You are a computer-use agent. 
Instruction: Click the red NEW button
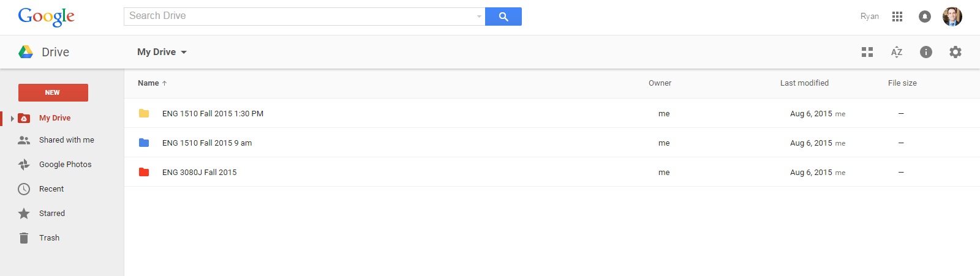[x=53, y=92]
